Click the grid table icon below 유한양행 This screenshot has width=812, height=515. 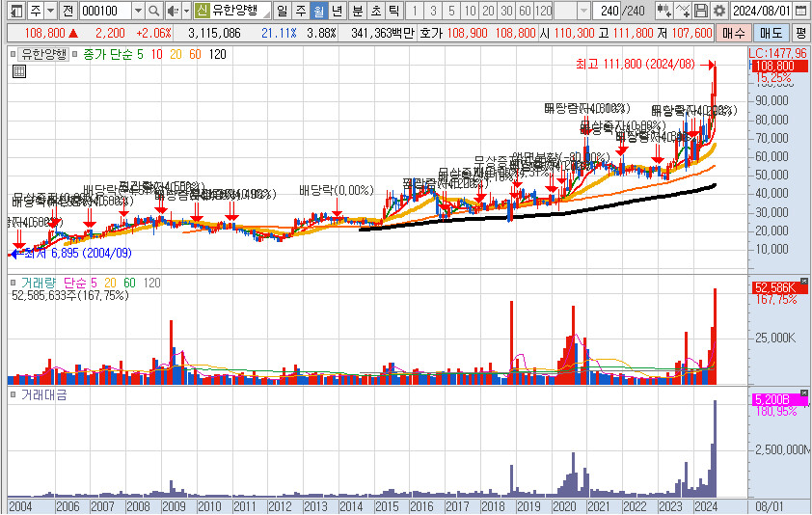(18, 71)
